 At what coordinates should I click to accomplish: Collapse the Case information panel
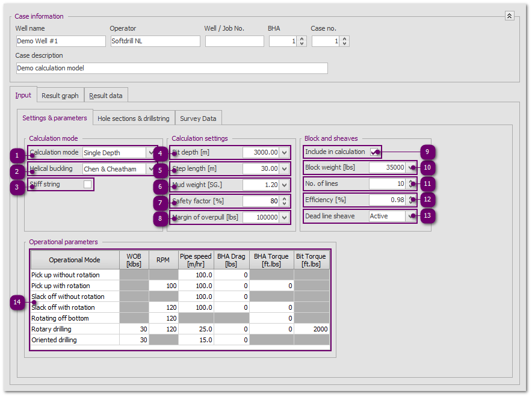509,16
